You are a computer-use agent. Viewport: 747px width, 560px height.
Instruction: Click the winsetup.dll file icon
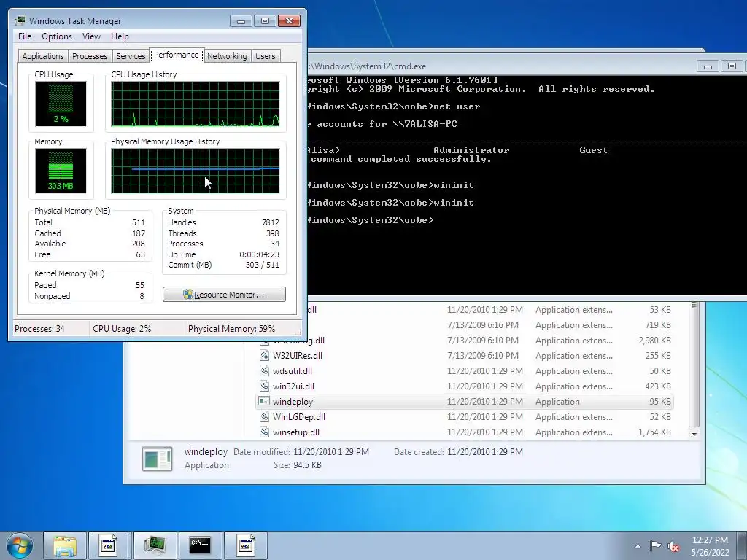click(x=264, y=432)
